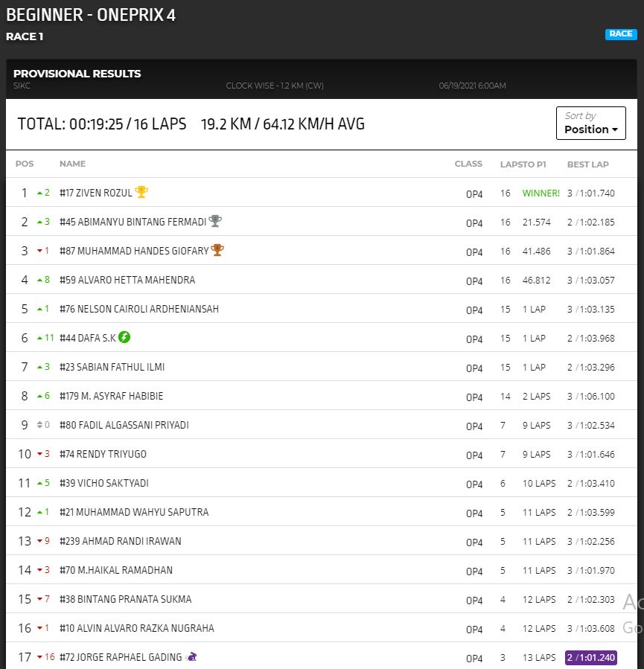Click the POS column header

pyautogui.click(x=25, y=164)
